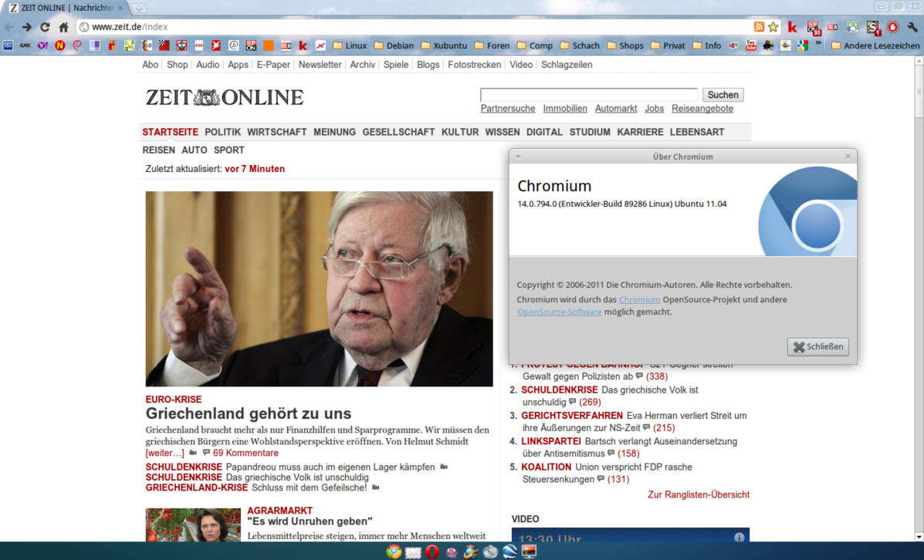The height and width of the screenshot is (560, 924).
Task: Open the Immobilien link
Action: (565, 108)
